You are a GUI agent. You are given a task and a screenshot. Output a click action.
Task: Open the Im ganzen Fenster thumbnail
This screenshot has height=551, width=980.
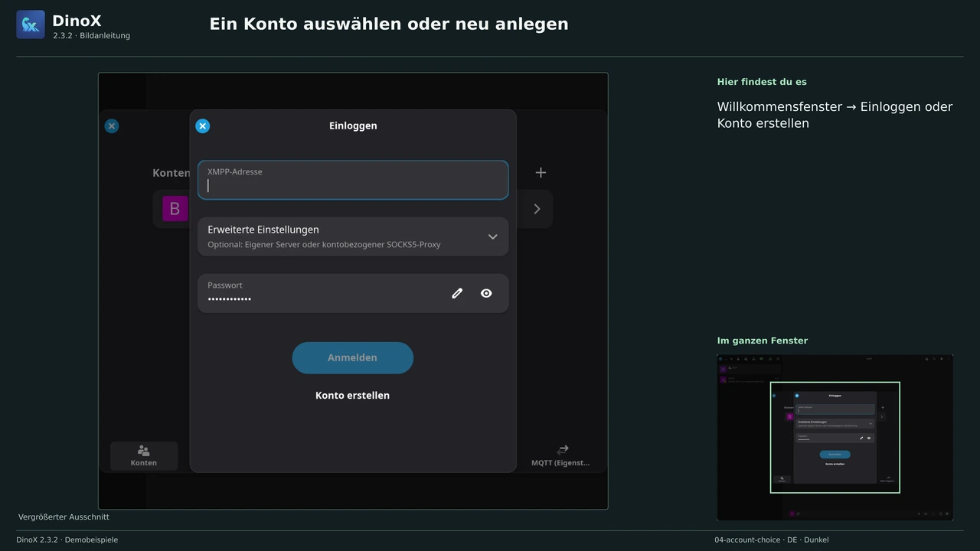coord(835,438)
